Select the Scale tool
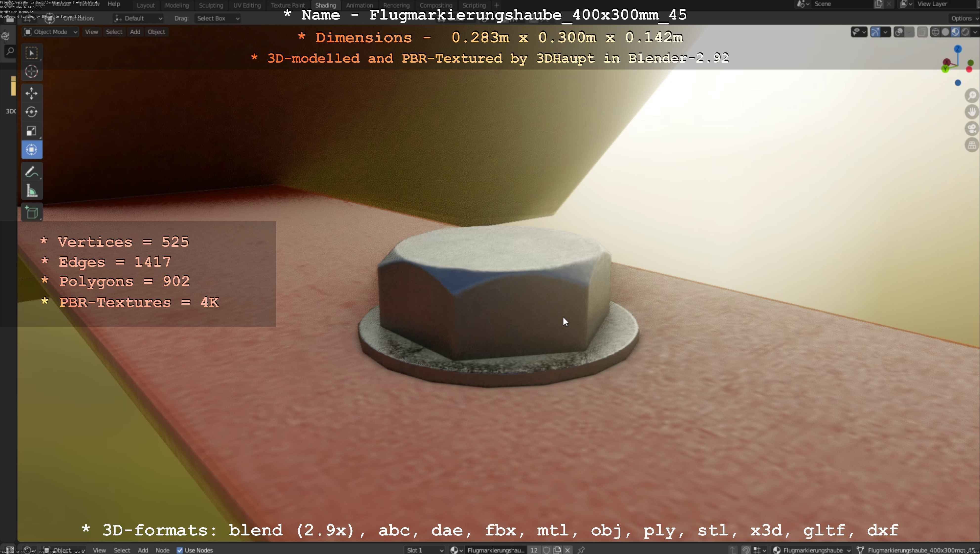980x554 pixels. pos(32,131)
